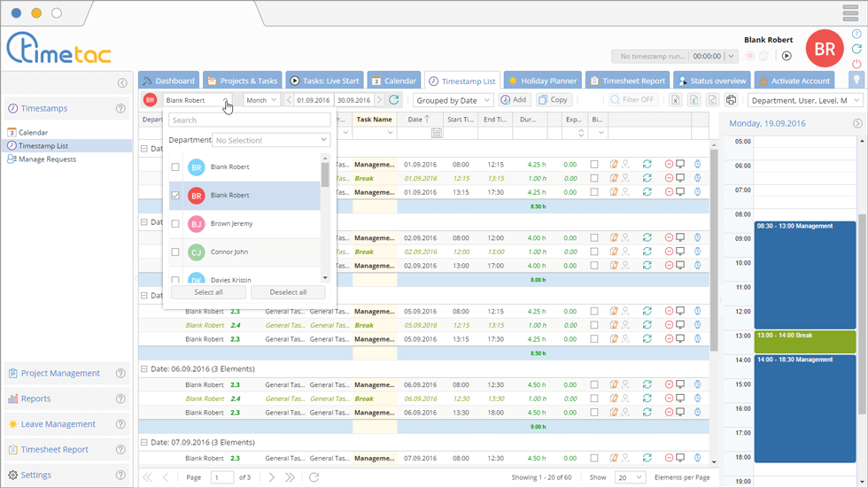Uncheck the selected Blank Robert checkbox

point(175,196)
